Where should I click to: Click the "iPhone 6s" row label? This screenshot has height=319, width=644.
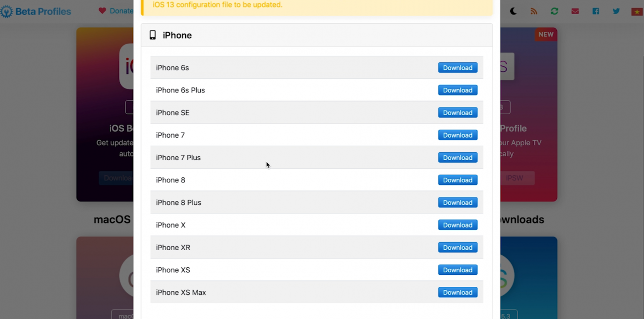[173, 68]
